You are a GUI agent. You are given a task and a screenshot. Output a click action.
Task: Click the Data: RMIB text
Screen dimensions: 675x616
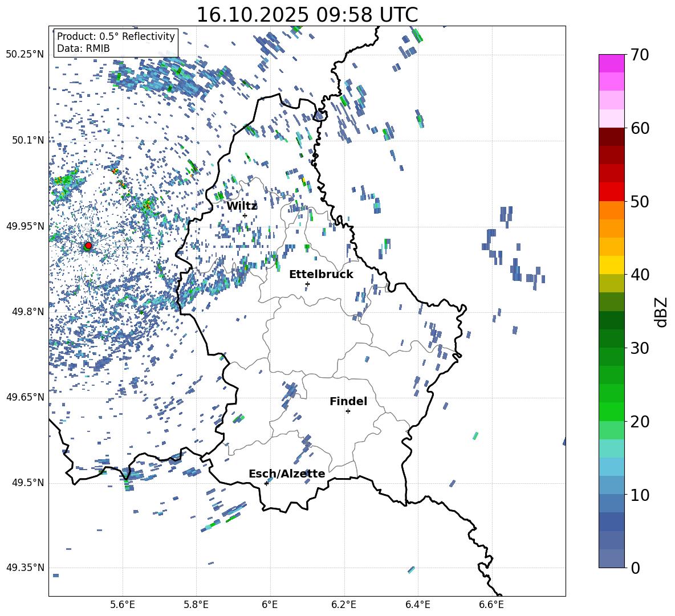click(83, 48)
